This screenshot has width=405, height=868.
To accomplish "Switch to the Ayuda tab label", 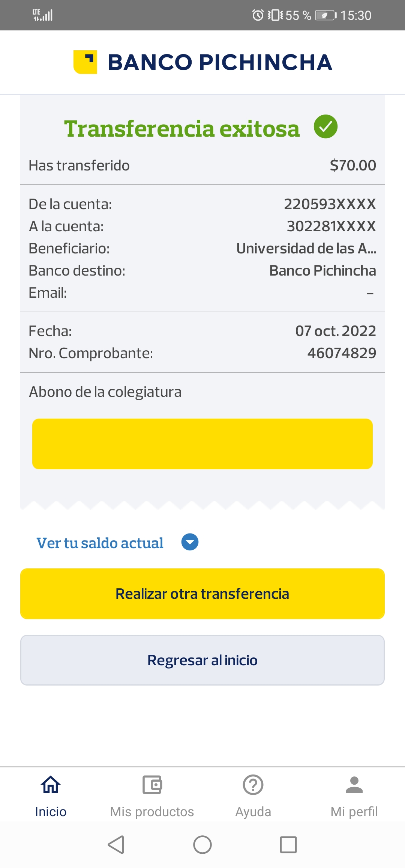I will 253,812.
